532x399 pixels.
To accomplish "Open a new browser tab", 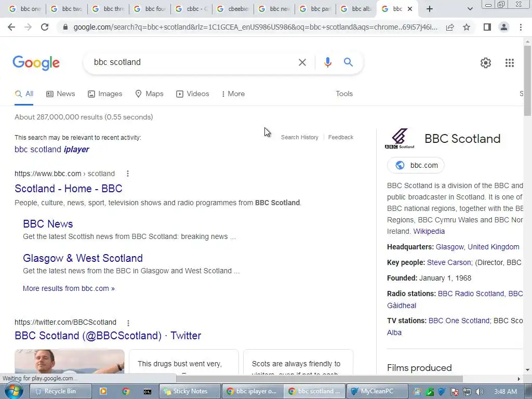I will (430, 9).
